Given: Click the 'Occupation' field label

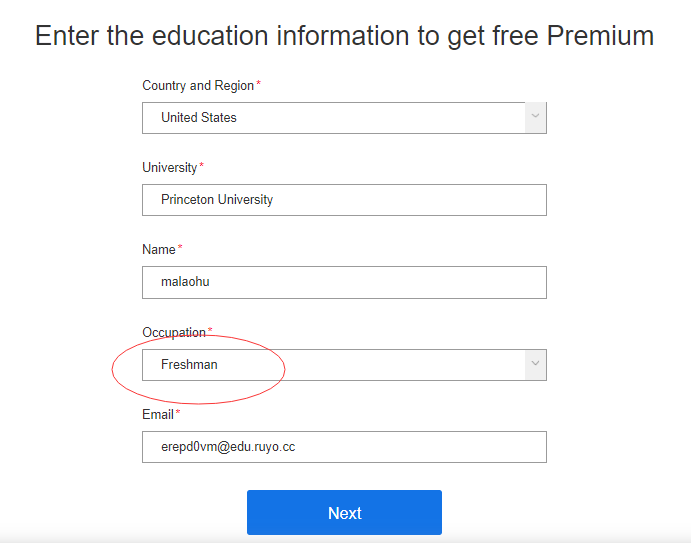Looking at the screenshot, I should 174,332.
